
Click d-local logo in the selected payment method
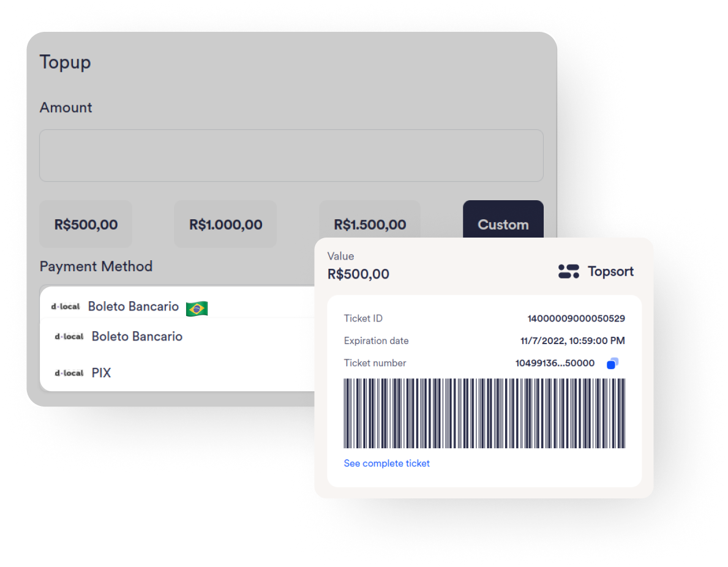(x=66, y=306)
